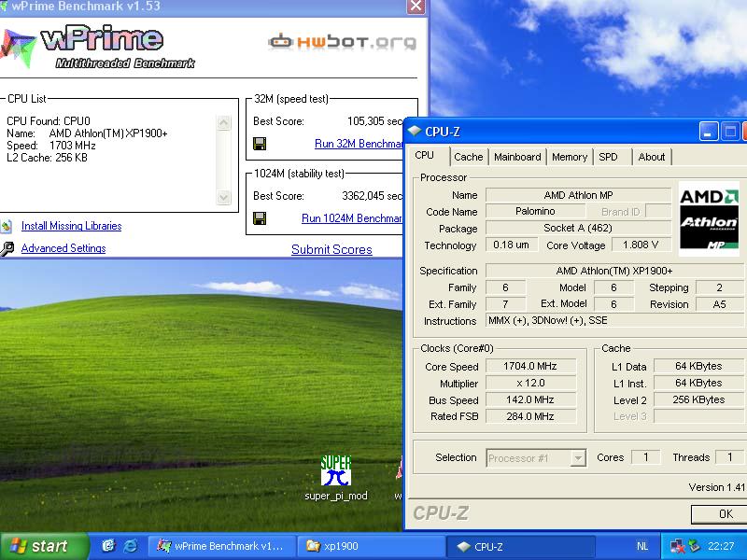Image resolution: width=747 pixels, height=560 pixels.
Task: Click 'L2 Cache: 256 KB' in CPU List
Action: coord(47,157)
